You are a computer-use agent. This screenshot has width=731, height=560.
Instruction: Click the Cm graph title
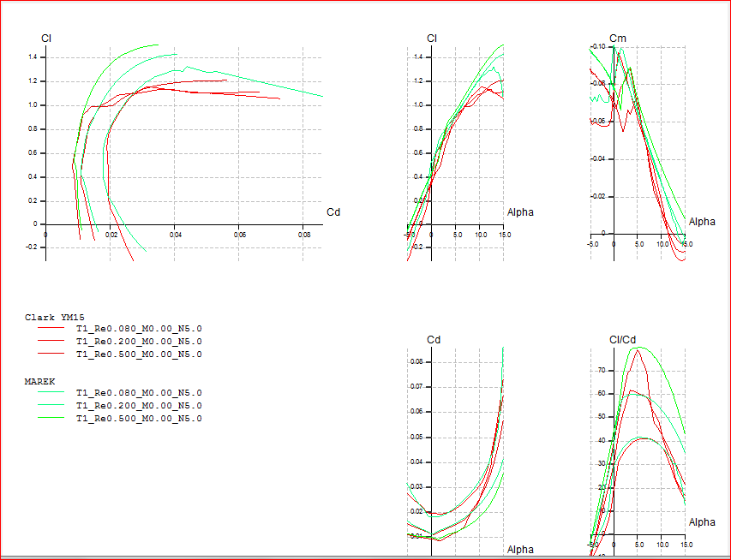617,39
